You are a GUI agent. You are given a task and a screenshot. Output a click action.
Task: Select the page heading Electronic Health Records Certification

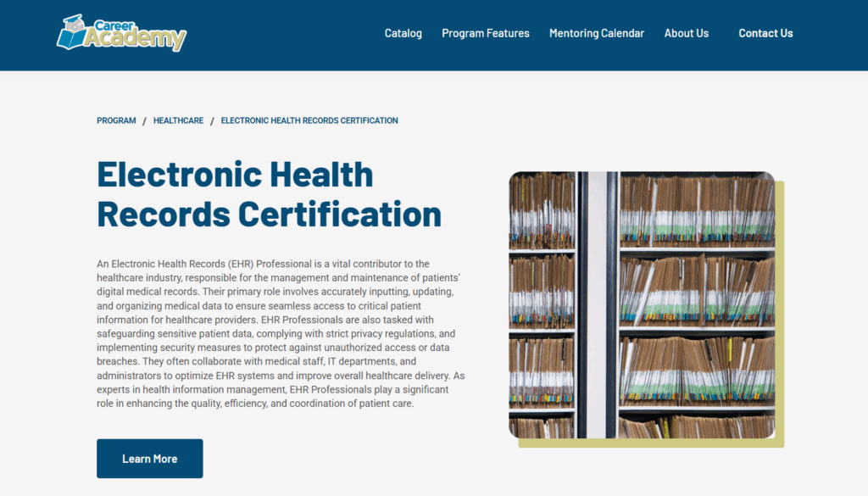point(270,194)
